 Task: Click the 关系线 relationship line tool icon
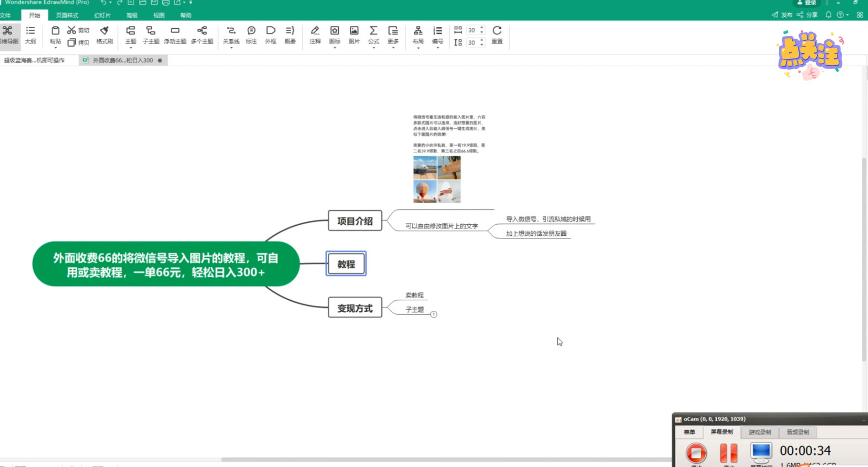[x=231, y=34]
